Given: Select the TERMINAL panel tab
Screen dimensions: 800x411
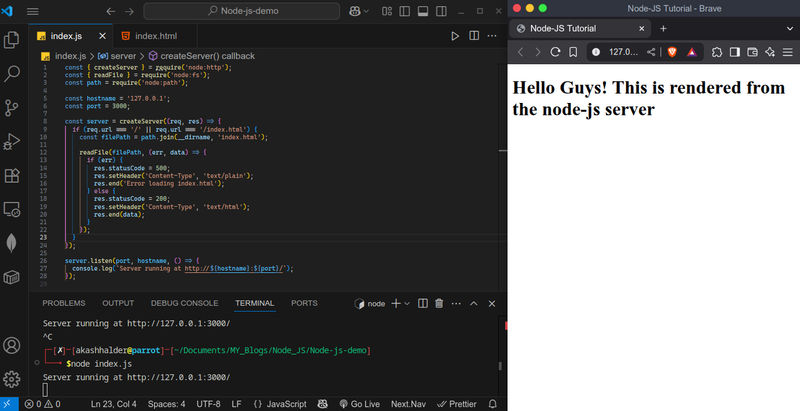Looking at the screenshot, I should pos(255,303).
